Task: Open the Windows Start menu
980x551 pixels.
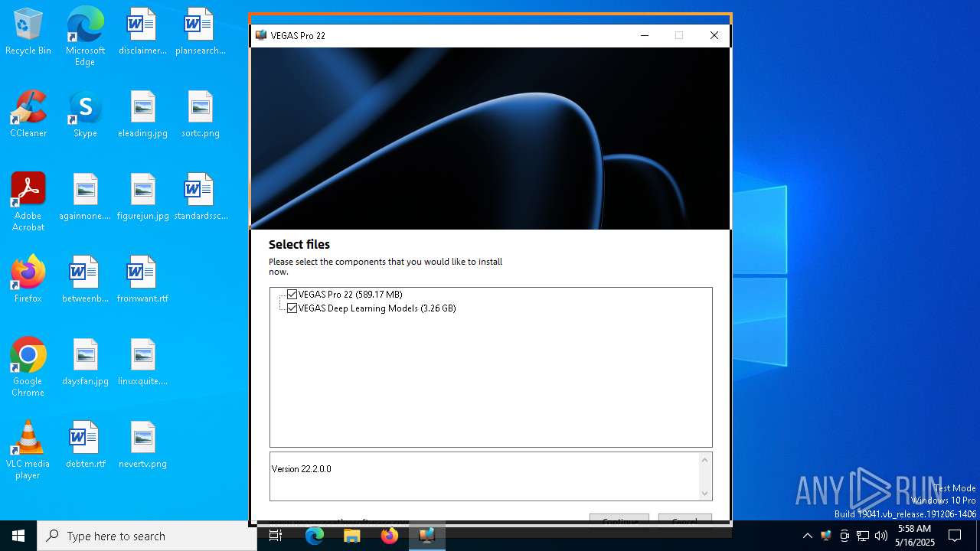Action: click(x=18, y=536)
